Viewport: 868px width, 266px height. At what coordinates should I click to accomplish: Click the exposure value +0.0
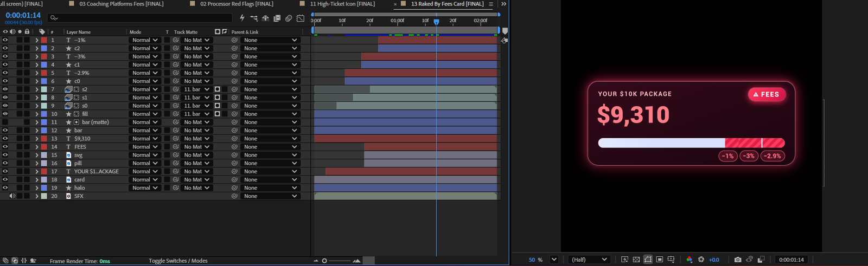tap(714, 259)
